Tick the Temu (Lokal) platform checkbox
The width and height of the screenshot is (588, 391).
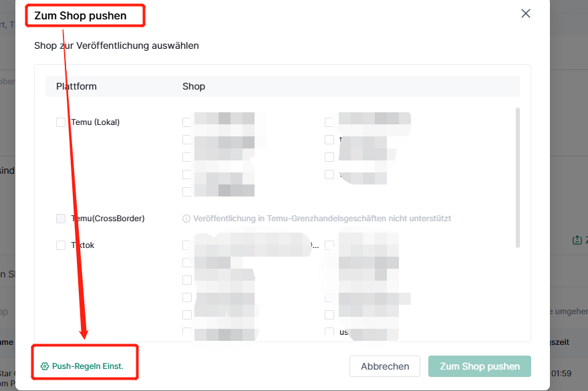coord(61,122)
